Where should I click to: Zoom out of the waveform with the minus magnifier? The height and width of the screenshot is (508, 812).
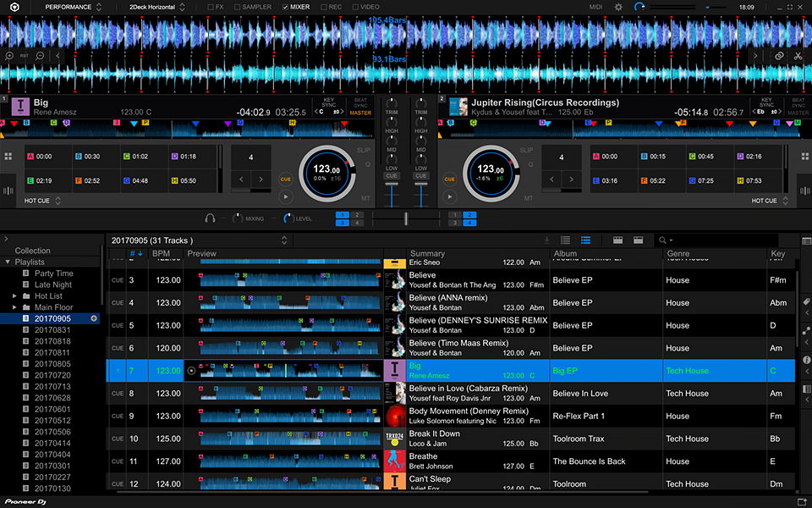40,56
